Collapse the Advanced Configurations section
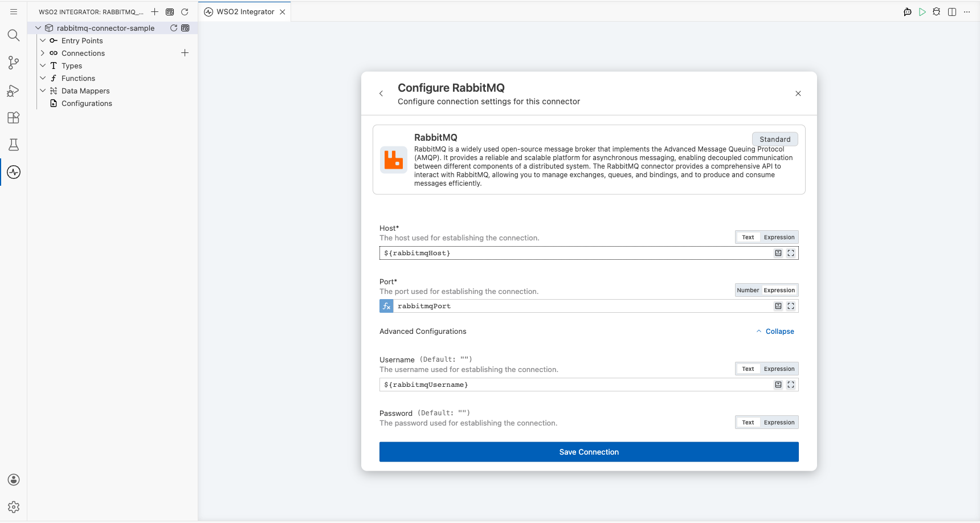This screenshot has width=980, height=523. (775, 332)
